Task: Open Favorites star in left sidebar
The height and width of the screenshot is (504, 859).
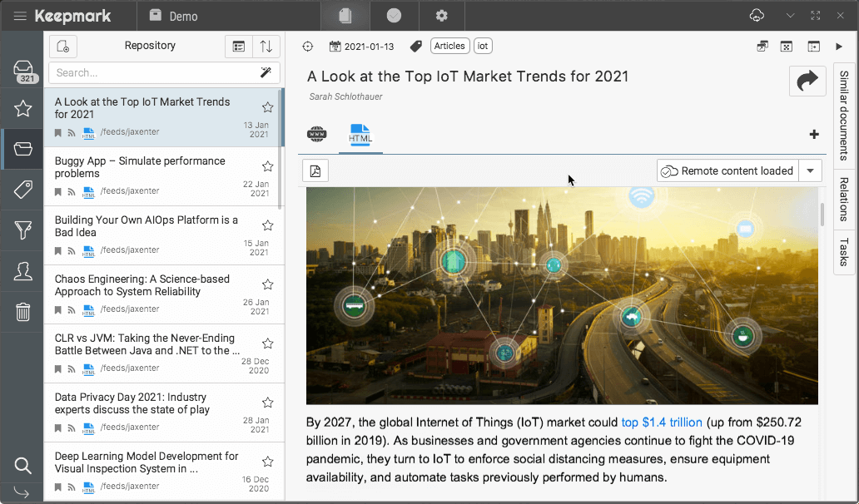Action: (23, 108)
